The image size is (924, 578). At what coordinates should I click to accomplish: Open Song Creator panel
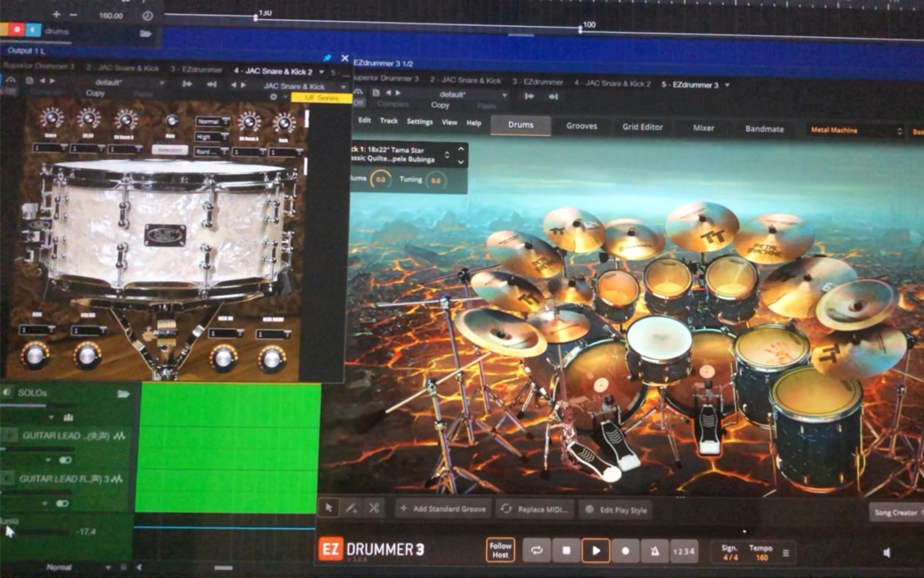pos(896,512)
